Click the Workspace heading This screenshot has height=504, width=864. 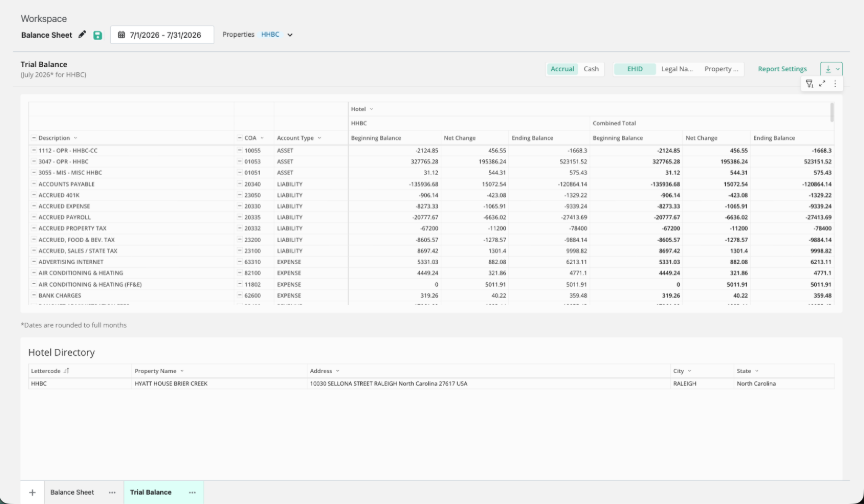[44, 19]
